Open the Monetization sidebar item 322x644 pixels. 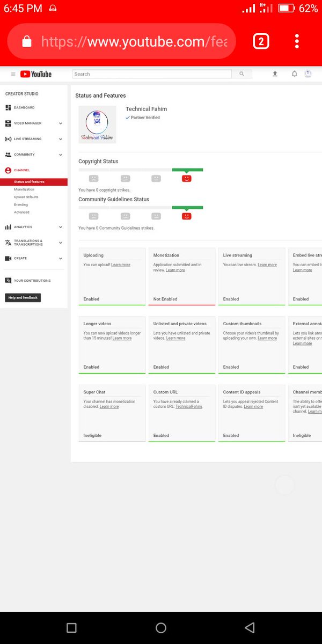[x=24, y=189]
